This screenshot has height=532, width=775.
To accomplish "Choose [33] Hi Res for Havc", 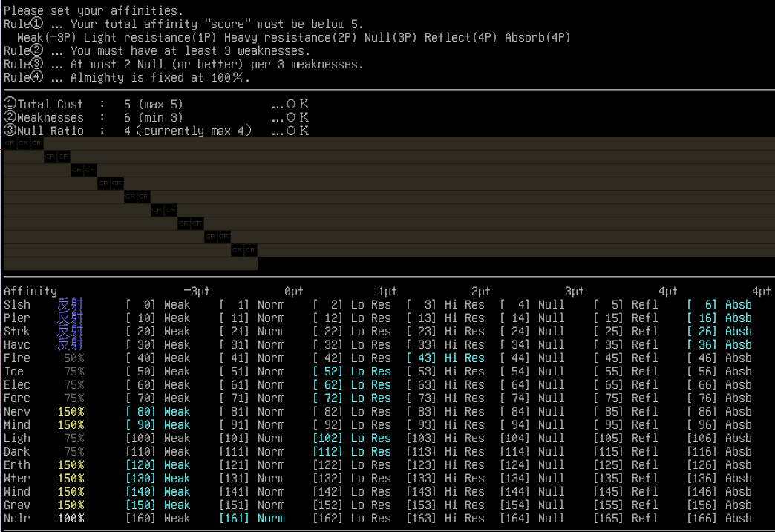I will pos(445,345).
